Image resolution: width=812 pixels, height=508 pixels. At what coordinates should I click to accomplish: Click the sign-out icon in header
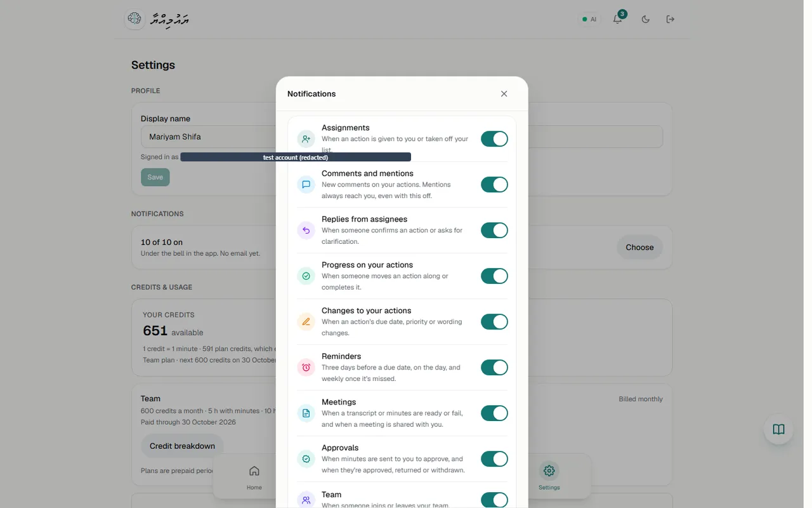click(x=670, y=19)
